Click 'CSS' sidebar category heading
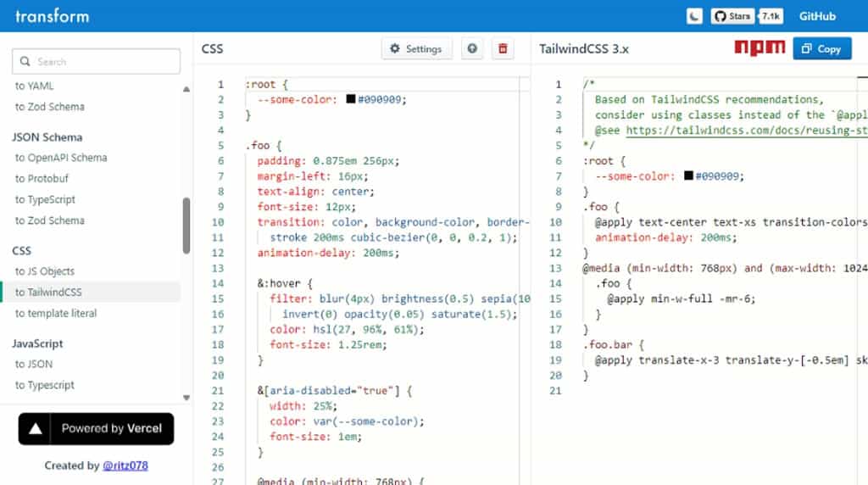The height and width of the screenshot is (485, 868). [21, 251]
